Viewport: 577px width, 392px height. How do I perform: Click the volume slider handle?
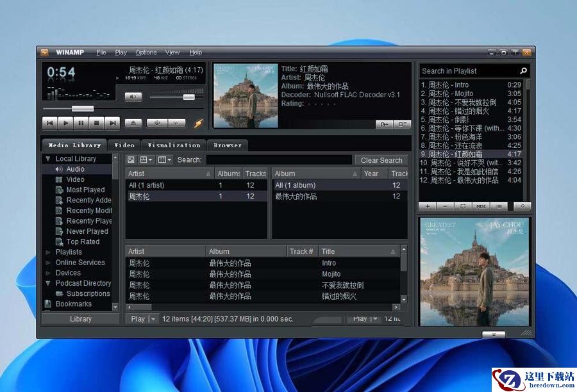click(188, 97)
